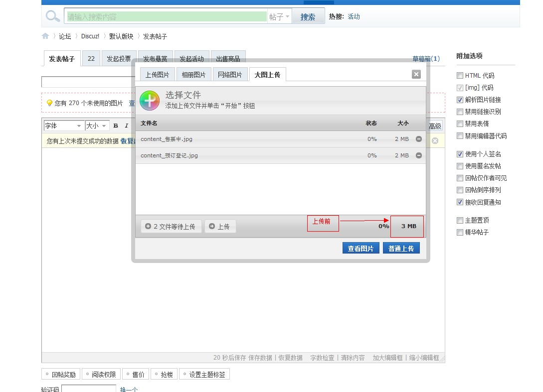Click 字数检查 in editor footer
Screen dimensions: 543x392
323,358
